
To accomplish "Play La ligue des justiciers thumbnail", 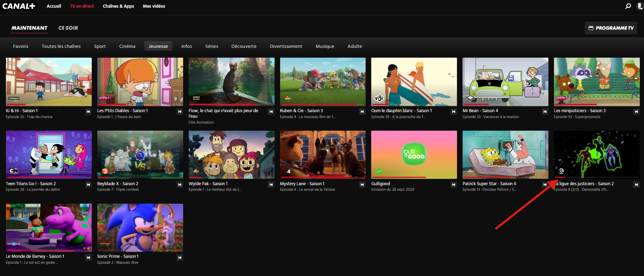I will tap(597, 155).
